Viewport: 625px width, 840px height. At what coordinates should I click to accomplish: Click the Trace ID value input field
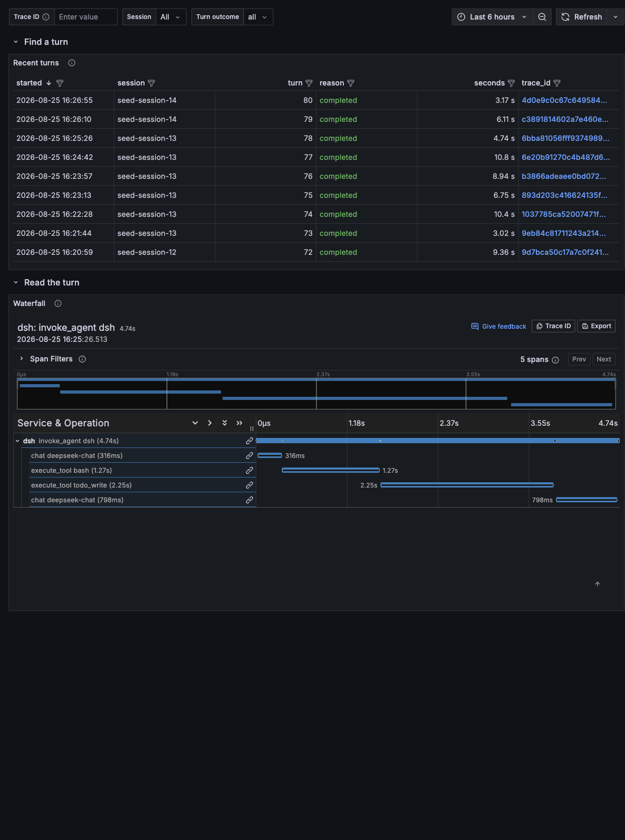tap(85, 17)
